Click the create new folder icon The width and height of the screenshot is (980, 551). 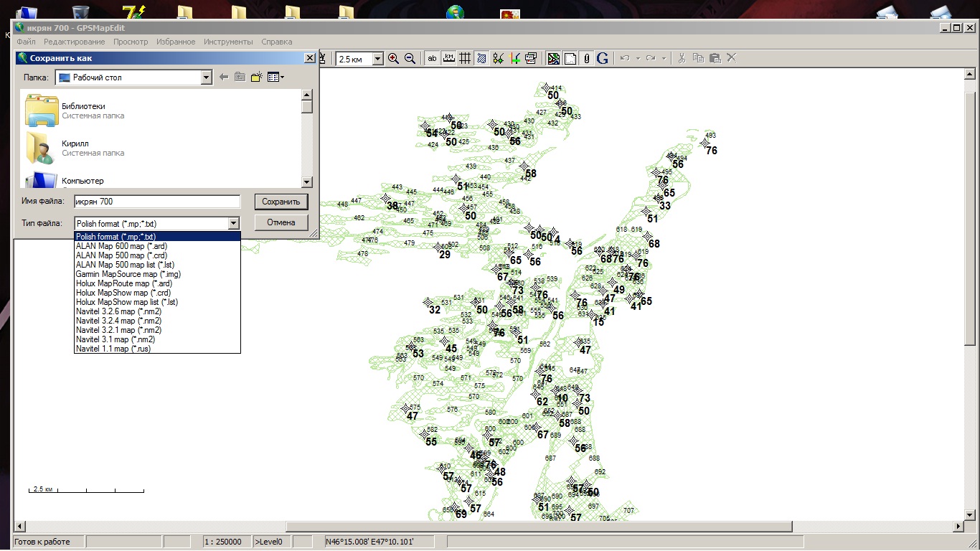tap(256, 77)
